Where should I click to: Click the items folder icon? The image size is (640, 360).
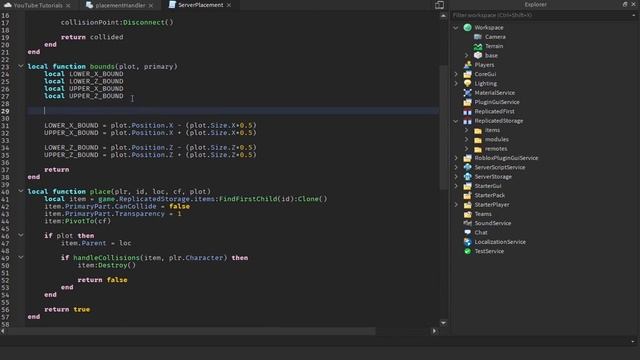coord(478,130)
